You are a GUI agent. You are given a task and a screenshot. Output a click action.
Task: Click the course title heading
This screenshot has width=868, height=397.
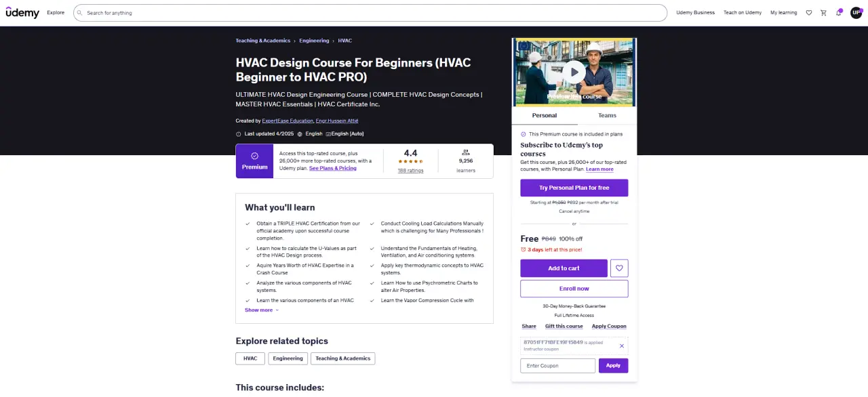click(353, 70)
